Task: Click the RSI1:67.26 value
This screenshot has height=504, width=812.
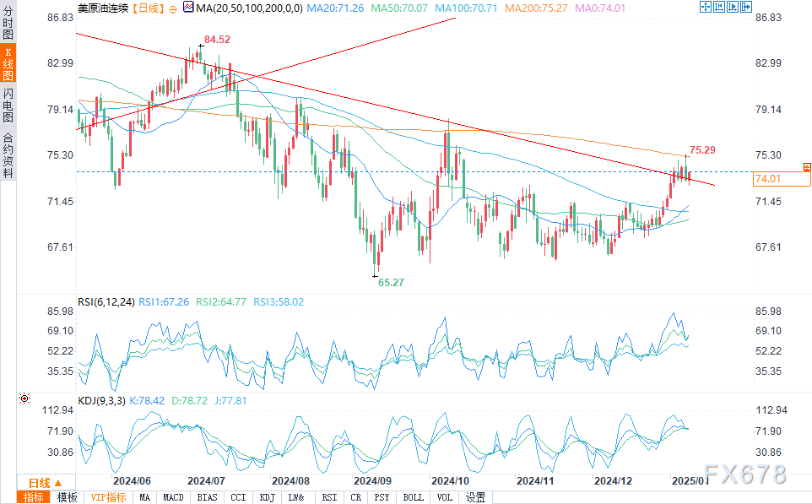Action: 164,302
